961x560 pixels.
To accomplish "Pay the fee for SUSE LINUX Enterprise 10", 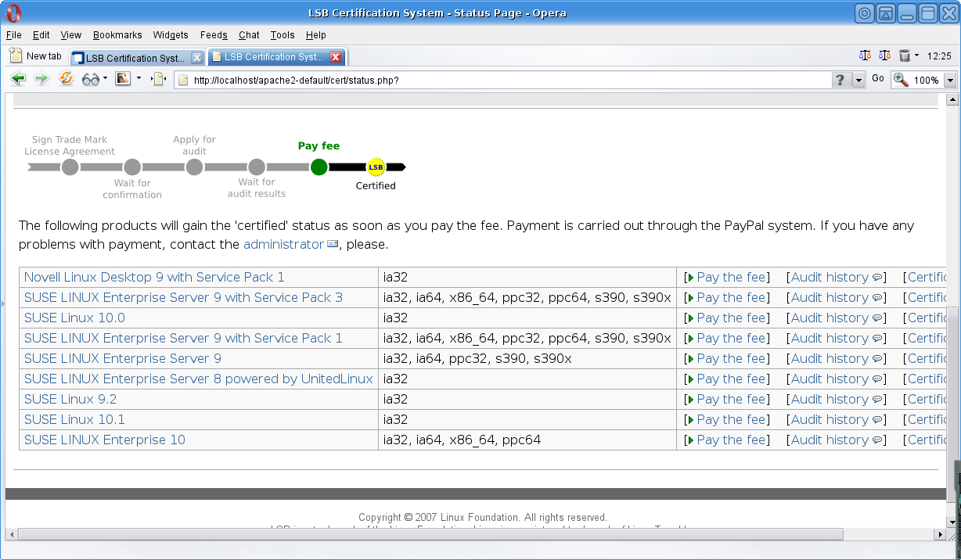I will point(731,440).
